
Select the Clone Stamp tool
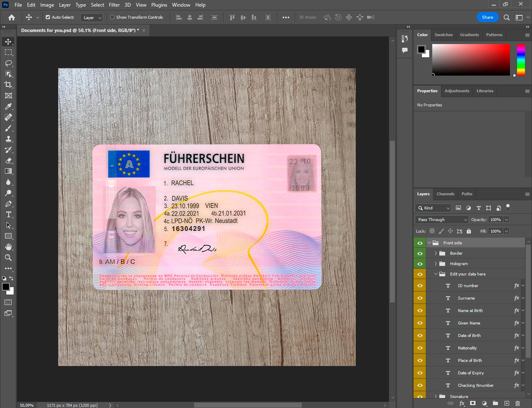pos(8,139)
